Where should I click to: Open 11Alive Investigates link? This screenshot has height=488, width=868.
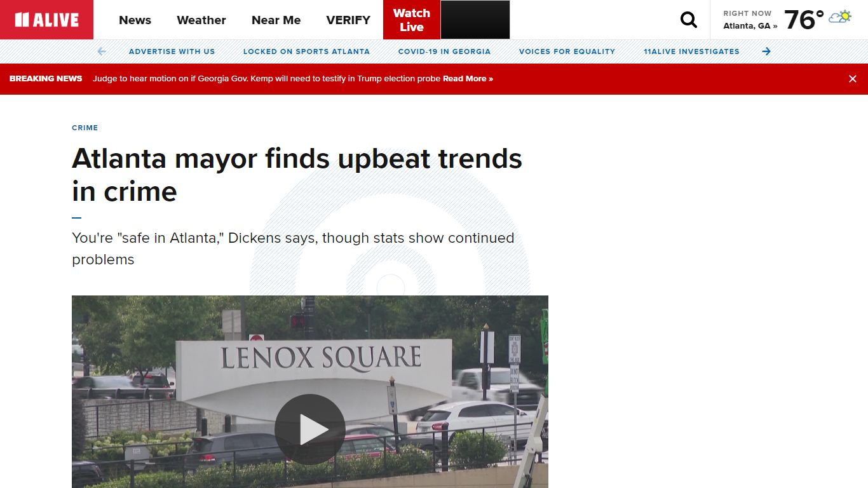(691, 51)
